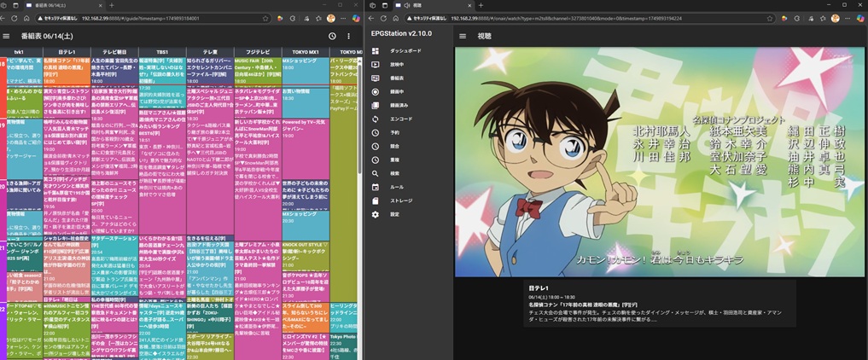Click the 重複 overlap clock icon
868x360 pixels.
[x=376, y=160]
